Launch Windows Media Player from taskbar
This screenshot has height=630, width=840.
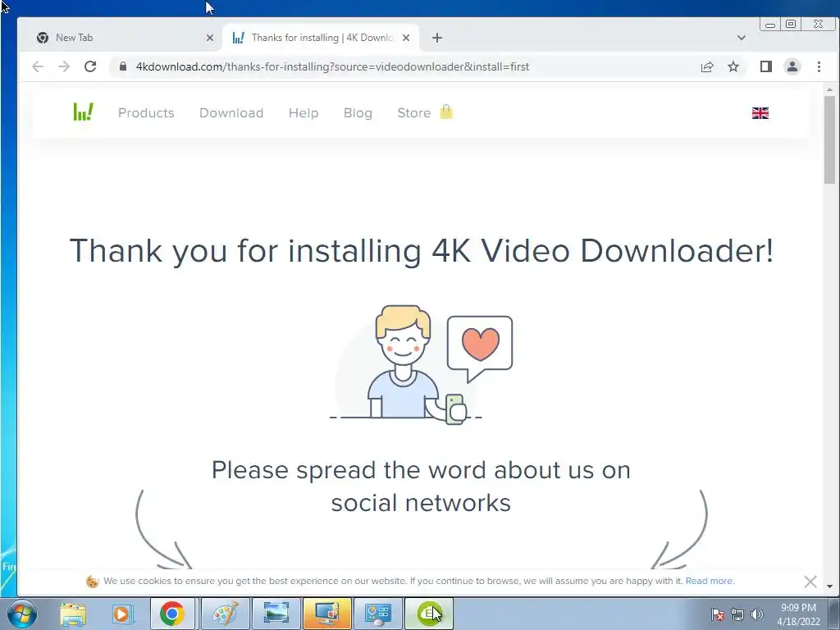coord(121,614)
